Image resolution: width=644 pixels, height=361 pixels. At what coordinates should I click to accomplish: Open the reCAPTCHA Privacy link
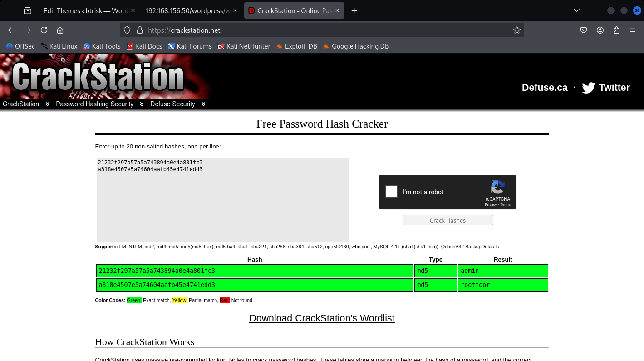pyautogui.click(x=491, y=205)
